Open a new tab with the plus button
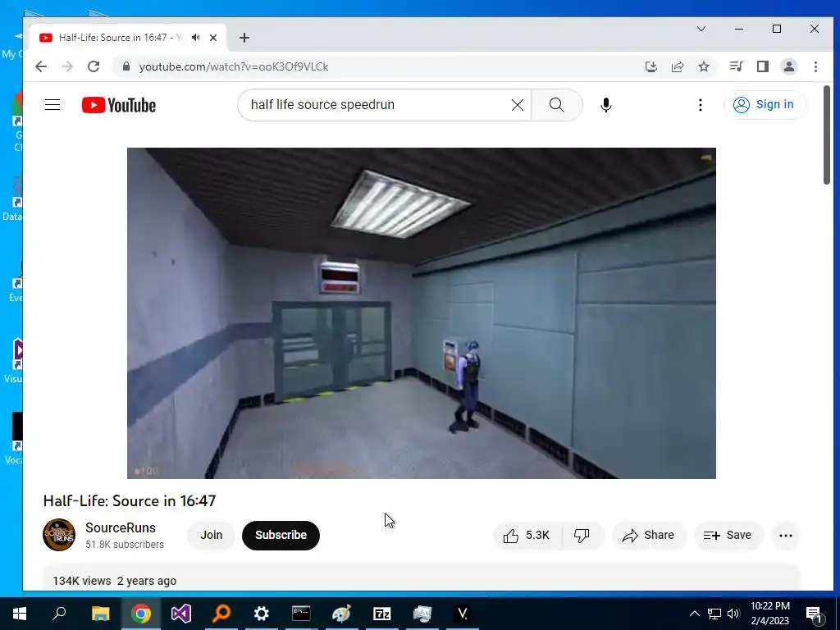Viewport: 840px width, 630px height. click(x=244, y=38)
